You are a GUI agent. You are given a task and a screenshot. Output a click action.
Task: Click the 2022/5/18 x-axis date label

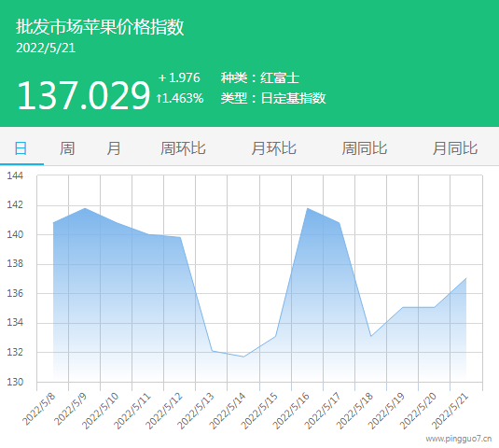(354, 411)
